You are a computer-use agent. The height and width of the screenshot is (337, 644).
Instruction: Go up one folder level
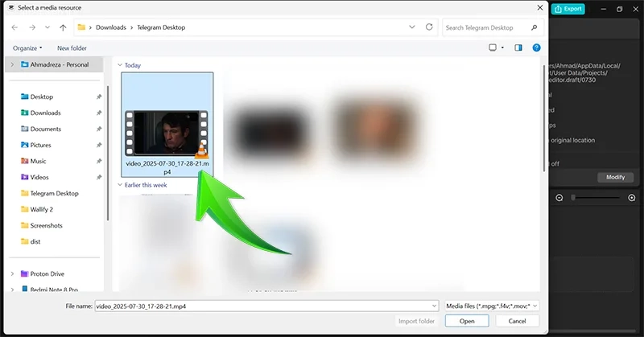pyautogui.click(x=63, y=27)
